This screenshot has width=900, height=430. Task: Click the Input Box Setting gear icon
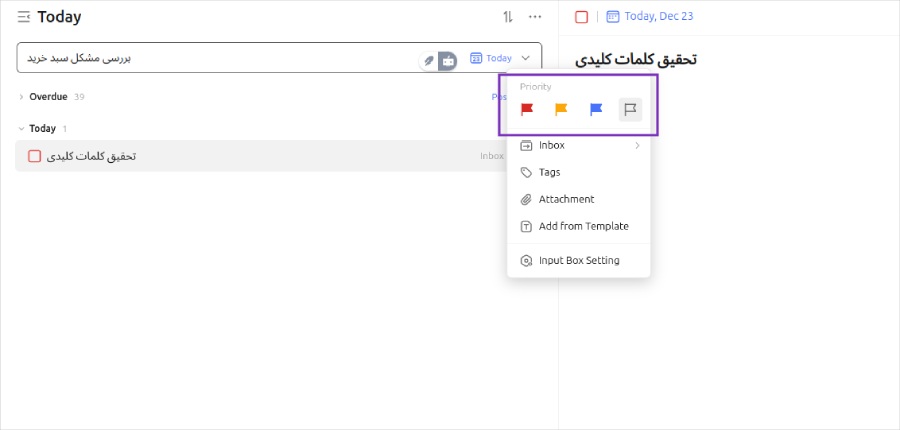526,261
